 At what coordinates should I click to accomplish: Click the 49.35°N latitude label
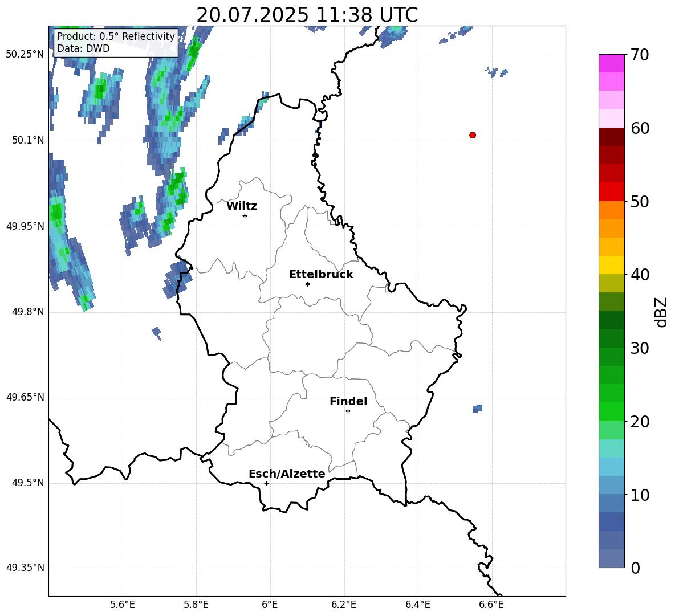point(25,568)
